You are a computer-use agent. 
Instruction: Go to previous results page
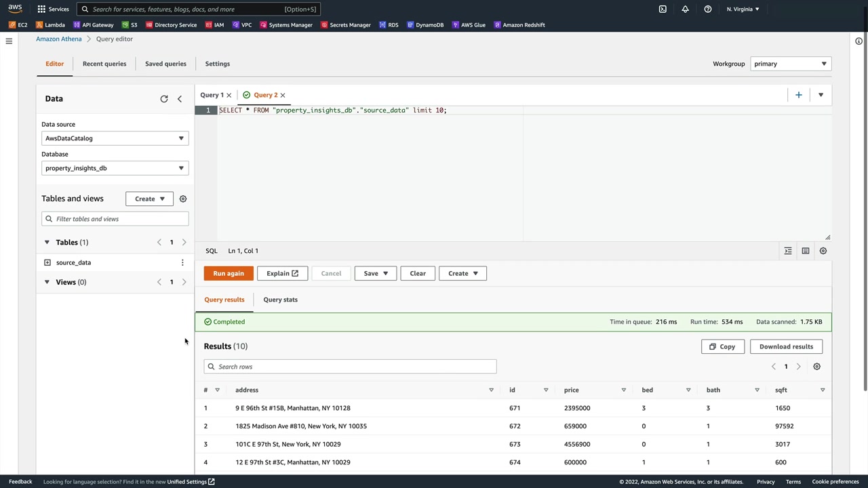[x=774, y=367]
